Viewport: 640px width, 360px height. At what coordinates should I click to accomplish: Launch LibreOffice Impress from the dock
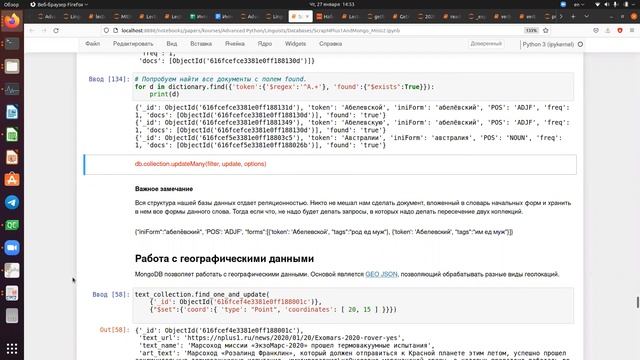tap(12, 157)
